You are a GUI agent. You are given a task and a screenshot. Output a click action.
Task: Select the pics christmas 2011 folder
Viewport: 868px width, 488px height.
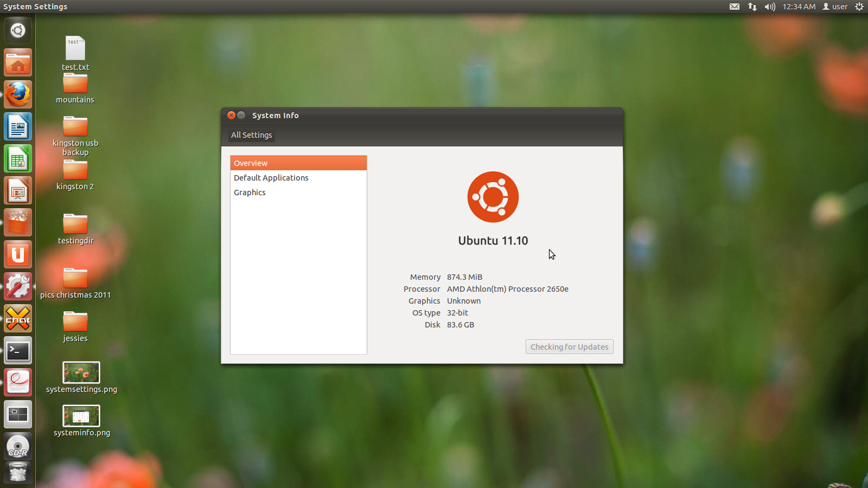point(75,284)
